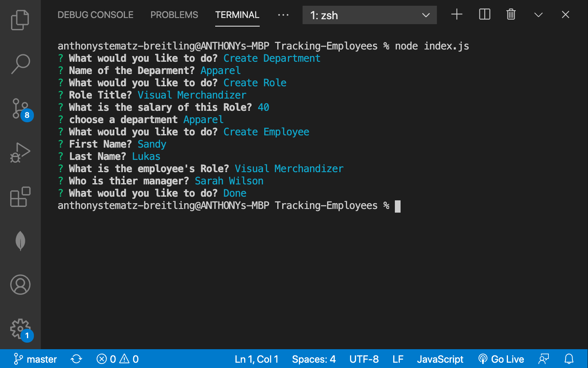The width and height of the screenshot is (588, 368).
Task: Change the LF end-of-line sequence
Action: (x=398, y=359)
